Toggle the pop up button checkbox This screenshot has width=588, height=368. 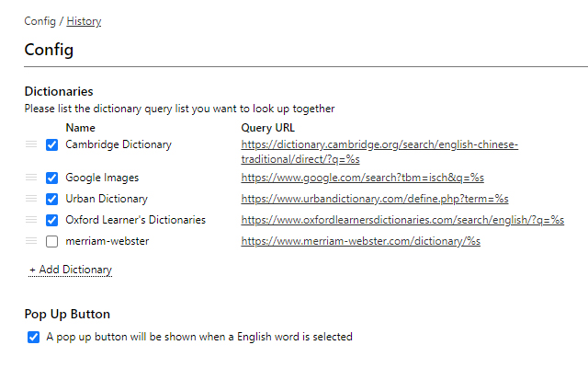pos(33,338)
